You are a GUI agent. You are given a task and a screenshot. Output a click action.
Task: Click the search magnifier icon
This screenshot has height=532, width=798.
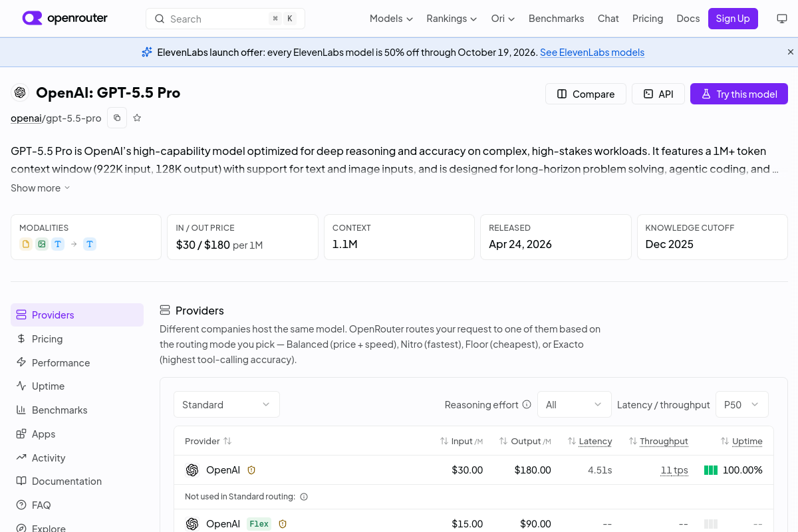pos(160,19)
